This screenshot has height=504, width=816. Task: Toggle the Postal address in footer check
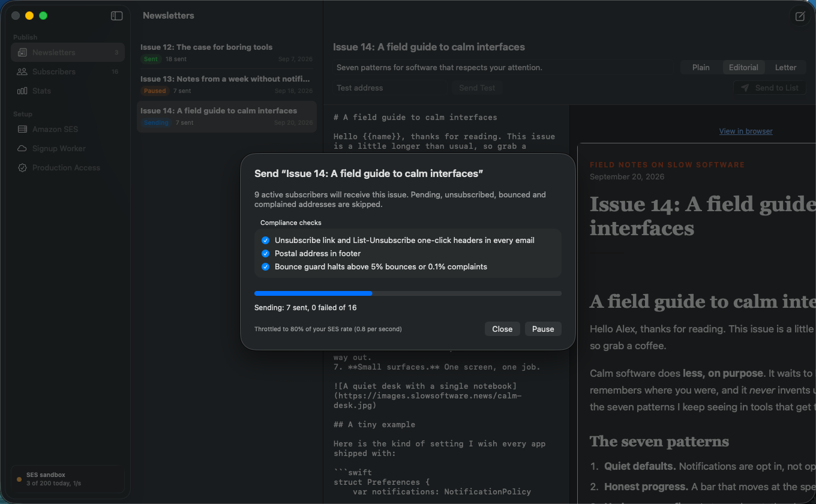(x=265, y=253)
